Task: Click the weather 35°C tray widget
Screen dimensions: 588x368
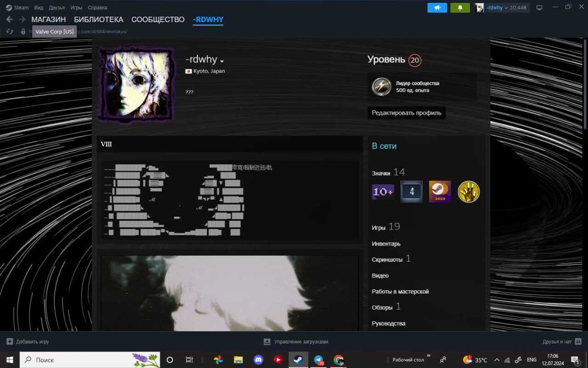Action: click(475, 360)
